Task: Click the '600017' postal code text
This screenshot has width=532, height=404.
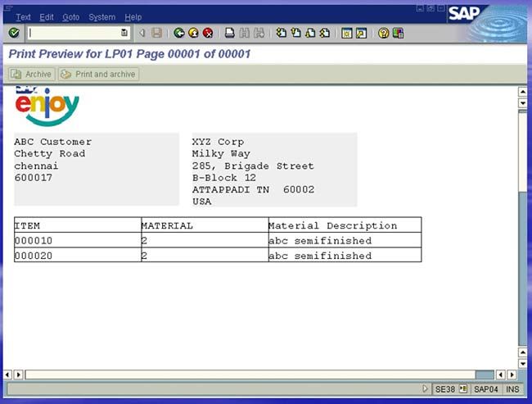Action: coord(34,177)
